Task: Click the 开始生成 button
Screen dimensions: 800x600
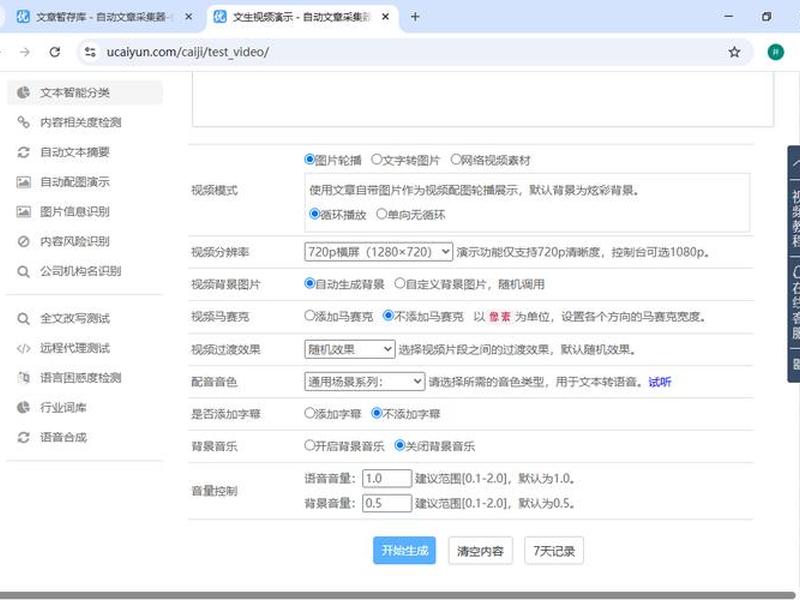Action: pos(404,551)
